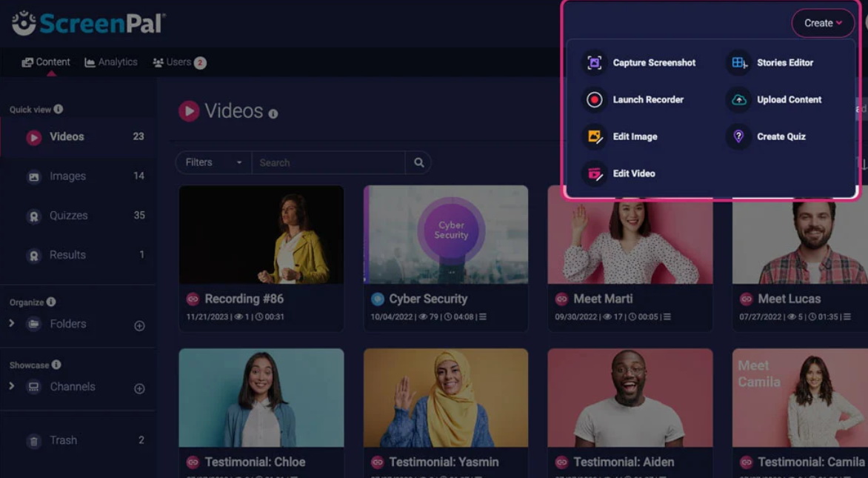Expand the Channels tree item

tap(12, 387)
